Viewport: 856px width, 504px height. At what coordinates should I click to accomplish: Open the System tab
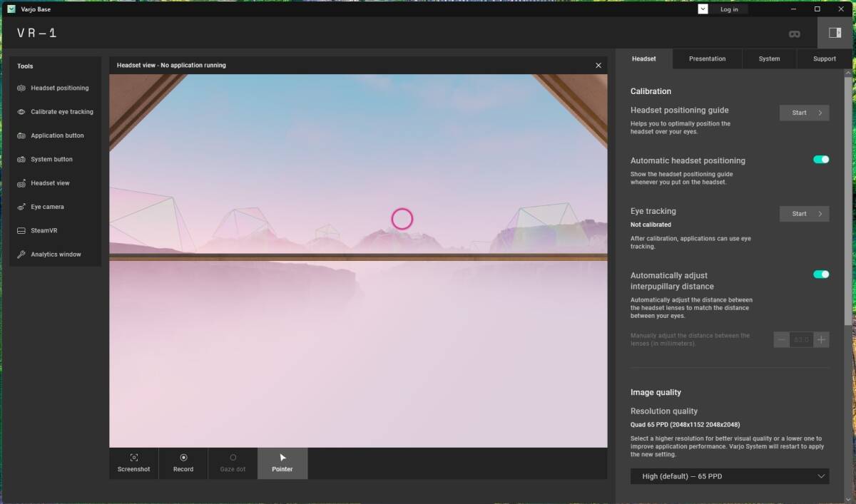point(769,59)
